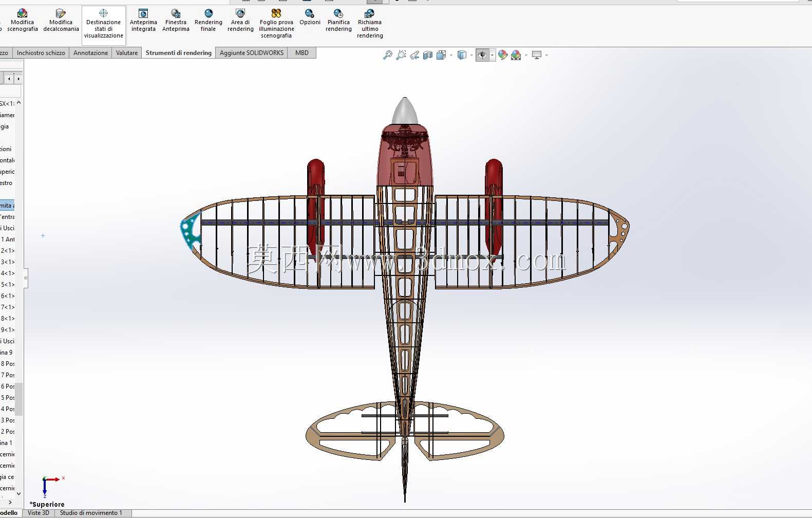
Task: Click Zoom to Fit magnifier icon
Action: pos(388,55)
